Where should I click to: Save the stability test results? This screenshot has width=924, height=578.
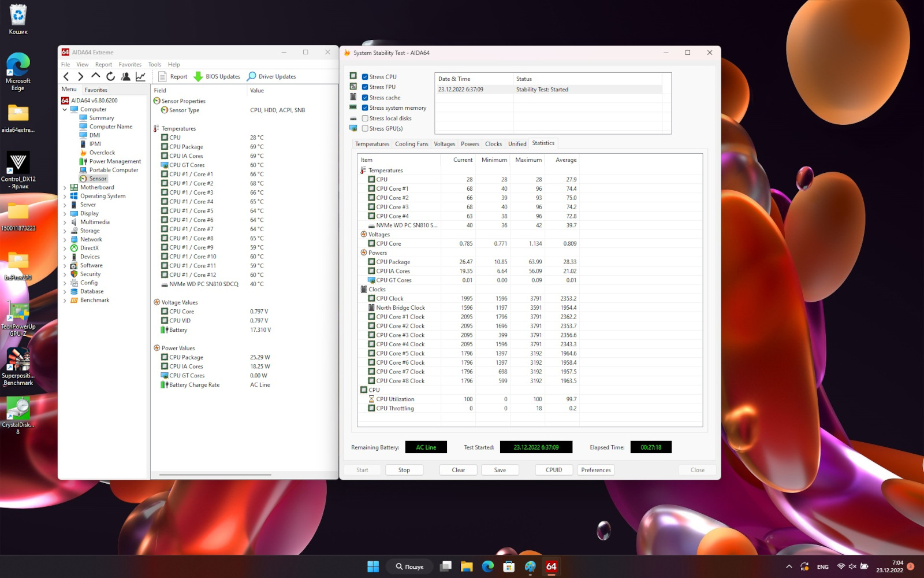(x=500, y=470)
